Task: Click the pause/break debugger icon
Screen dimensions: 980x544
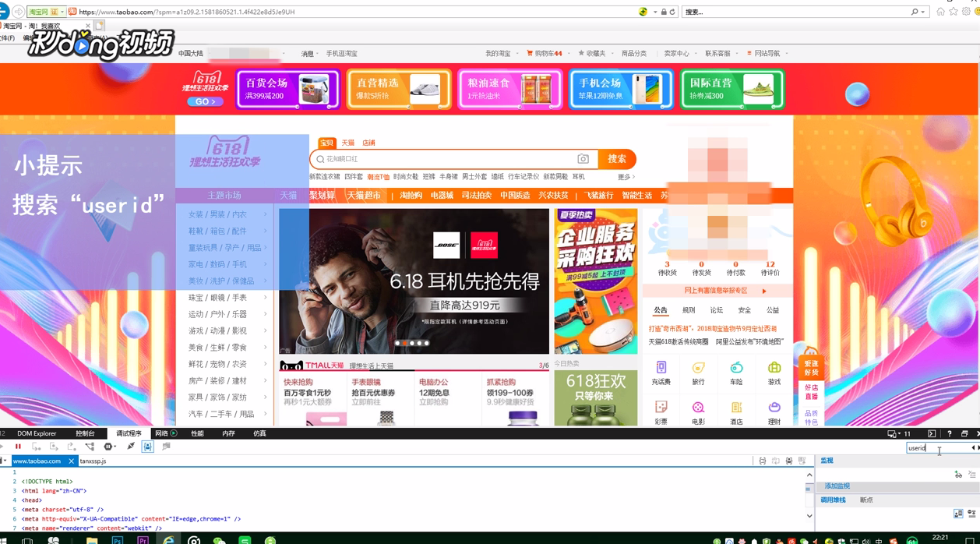Action: [x=18, y=447]
